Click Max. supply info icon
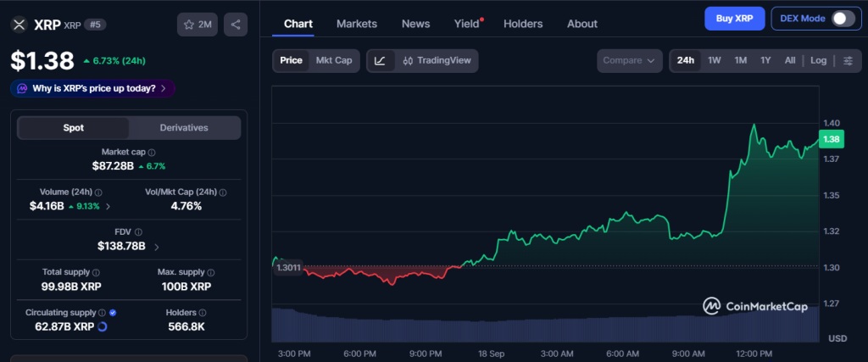 pyautogui.click(x=211, y=272)
